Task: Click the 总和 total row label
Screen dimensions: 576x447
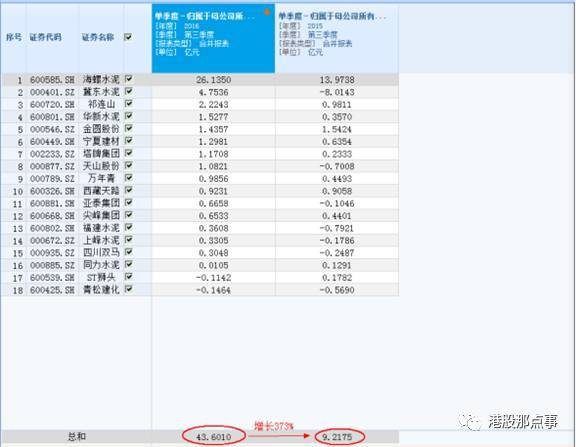Action: tap(77, 436)
